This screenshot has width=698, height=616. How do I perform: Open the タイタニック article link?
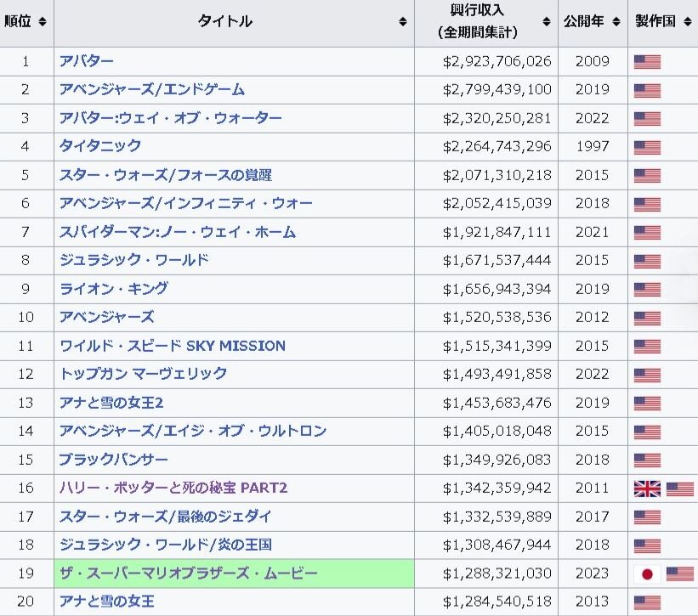[x=100, y=146]
